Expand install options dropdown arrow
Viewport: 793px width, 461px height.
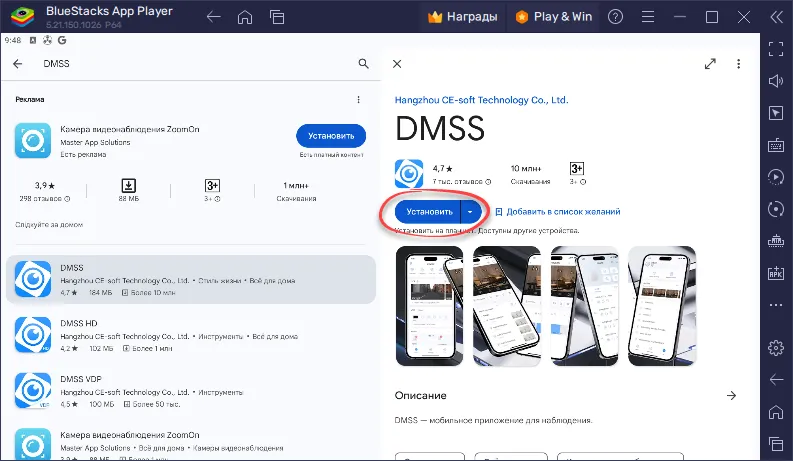coord(472,212)
